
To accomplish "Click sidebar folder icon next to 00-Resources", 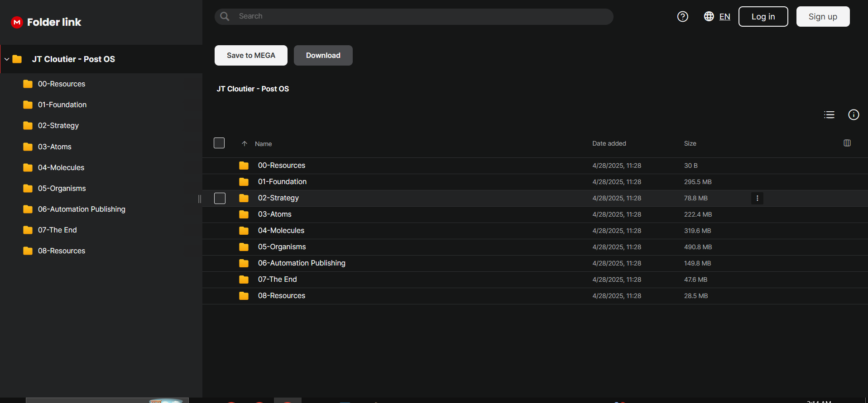I will coord(28,84).
